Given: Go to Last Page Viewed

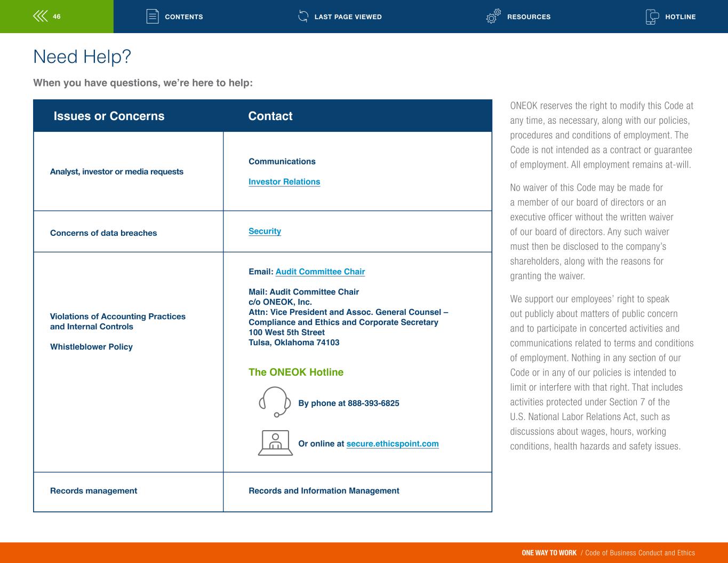Looking at the screenshot, I should (348, 17).
